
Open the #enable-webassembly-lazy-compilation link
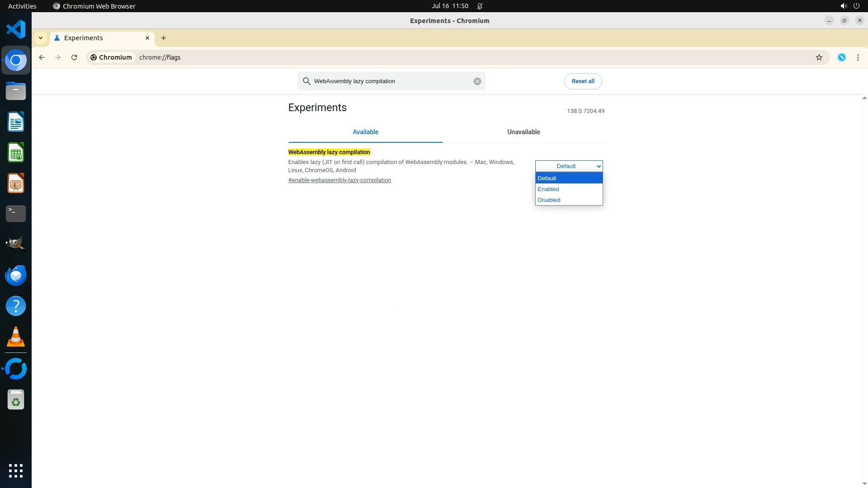click(x=339, y=180)
